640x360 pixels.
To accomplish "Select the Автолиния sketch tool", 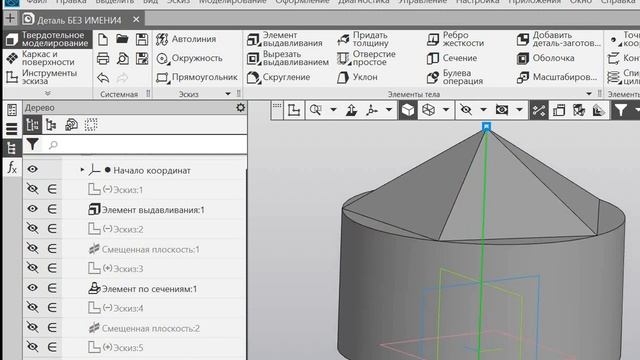I will click(186, 39).
